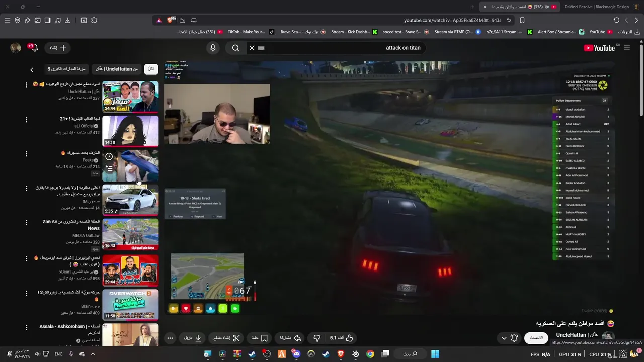Open the 24:44 UncleHattan video thumbnail
This screenshot has width=644, height=362.
pyautogui.click(x=131, y=97)
